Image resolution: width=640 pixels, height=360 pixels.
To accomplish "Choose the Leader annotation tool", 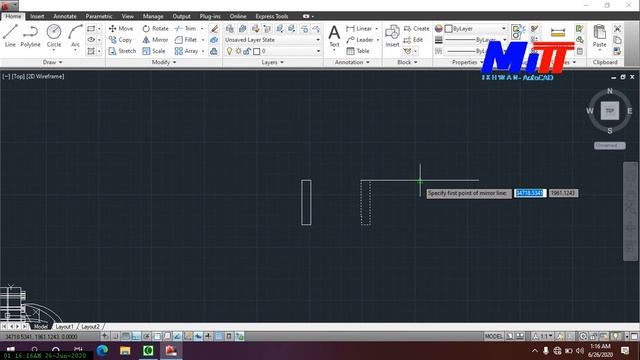I will pyautogui.click(x=360, y=40).
